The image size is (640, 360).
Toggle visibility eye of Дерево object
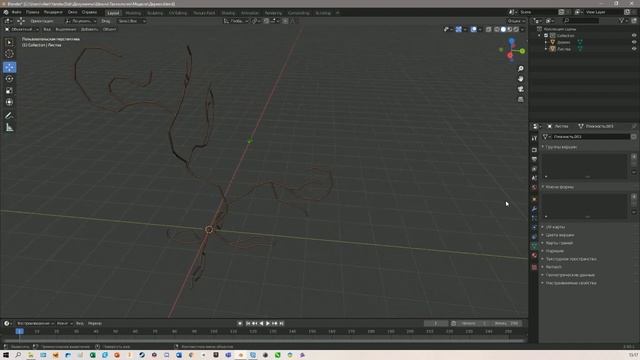coord(634,42)
